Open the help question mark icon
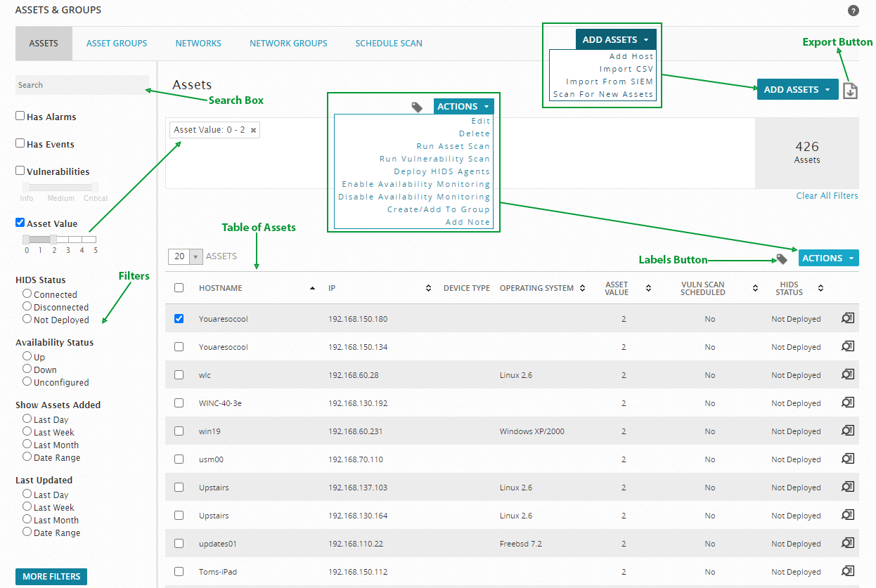876x588 pixels. pos(853,11)
